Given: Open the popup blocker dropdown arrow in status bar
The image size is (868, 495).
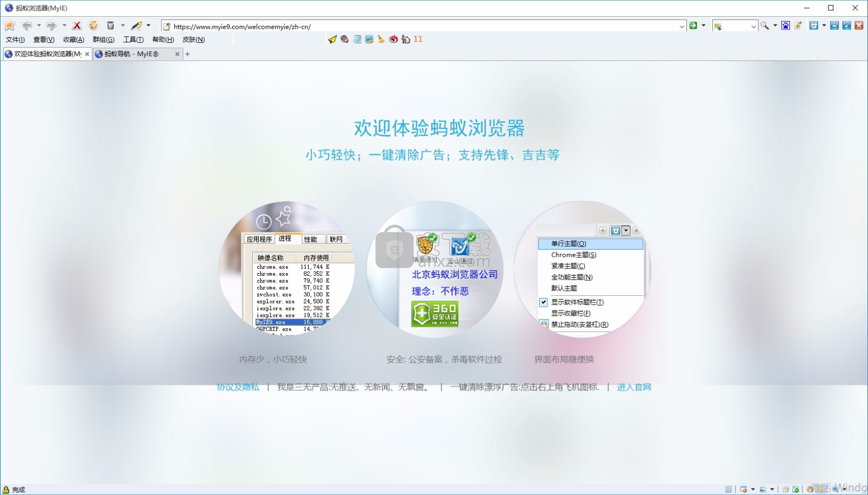Looking at the screenshot, I should point(753,489).
